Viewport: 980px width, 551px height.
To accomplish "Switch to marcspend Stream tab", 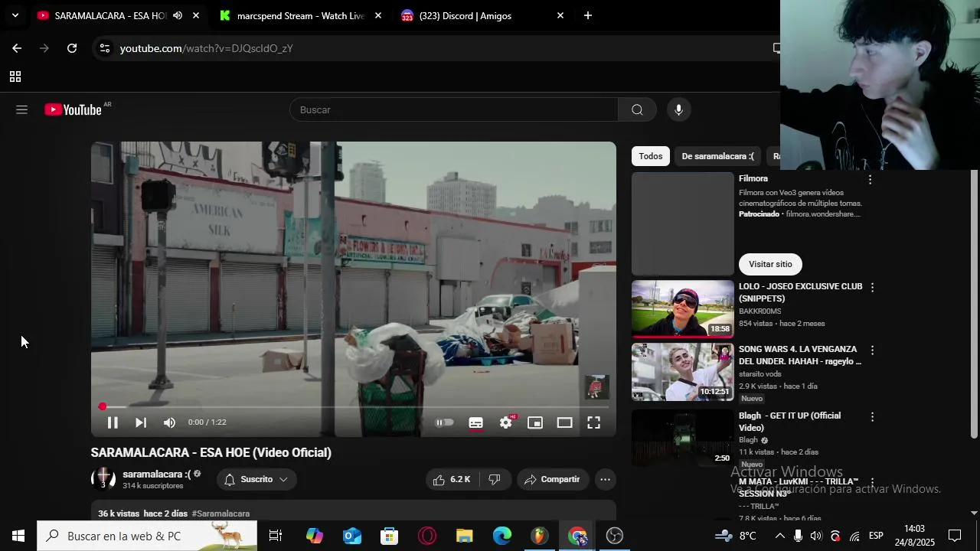I will pos(301,15).
